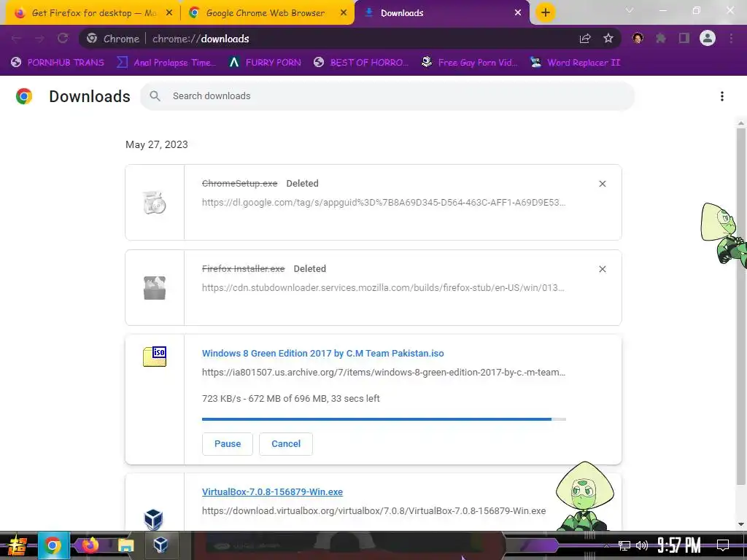Click the page vertical scrollbar
Image resolution: width=747 pixels, height=560 pixels.
(741, 307)
